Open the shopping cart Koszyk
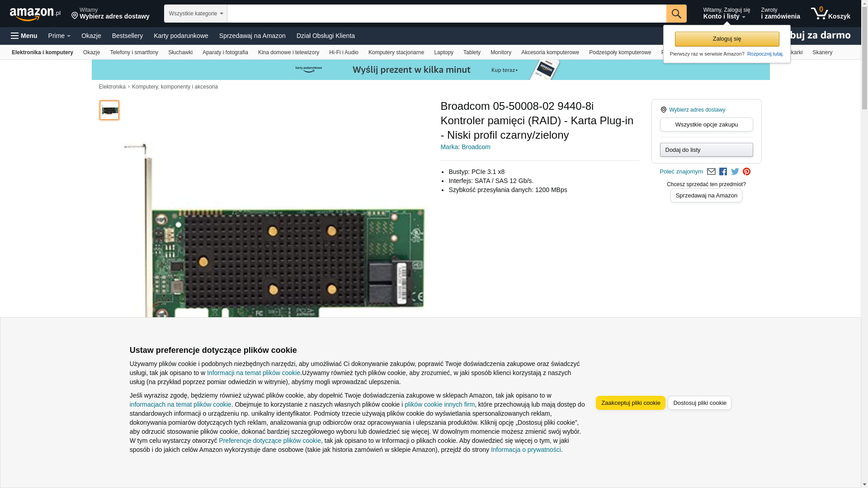Screen dimensions: 868x488 coord(830,14)
